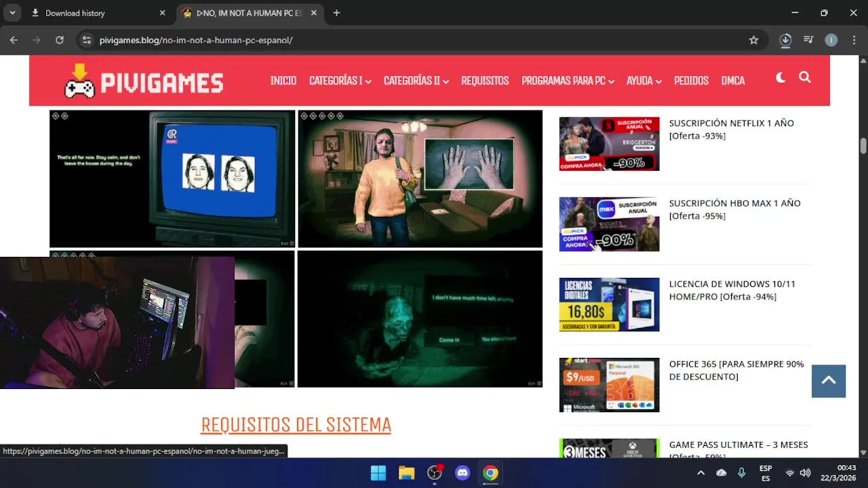The image size is (868, 488).
Task: Toggle dark mode moon icon
Action: [x=781, y=78]
